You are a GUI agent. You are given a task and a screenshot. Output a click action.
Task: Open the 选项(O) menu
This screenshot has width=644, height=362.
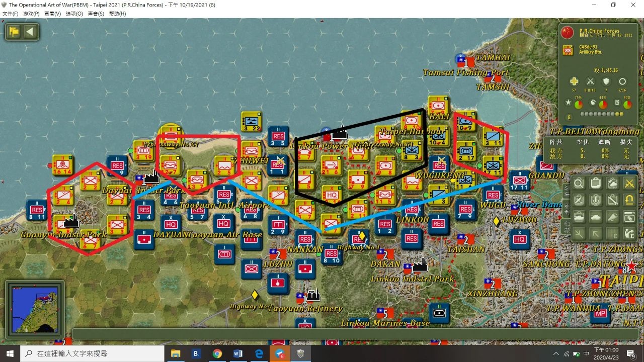[x=74, y=14]
